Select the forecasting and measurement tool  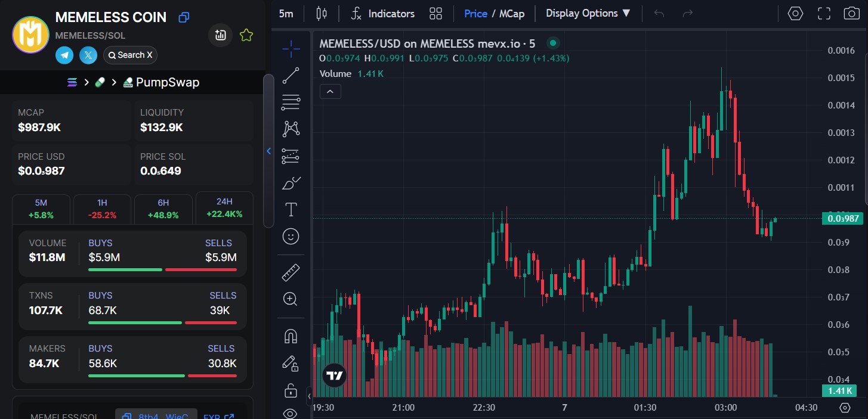(x=291, y=156)
